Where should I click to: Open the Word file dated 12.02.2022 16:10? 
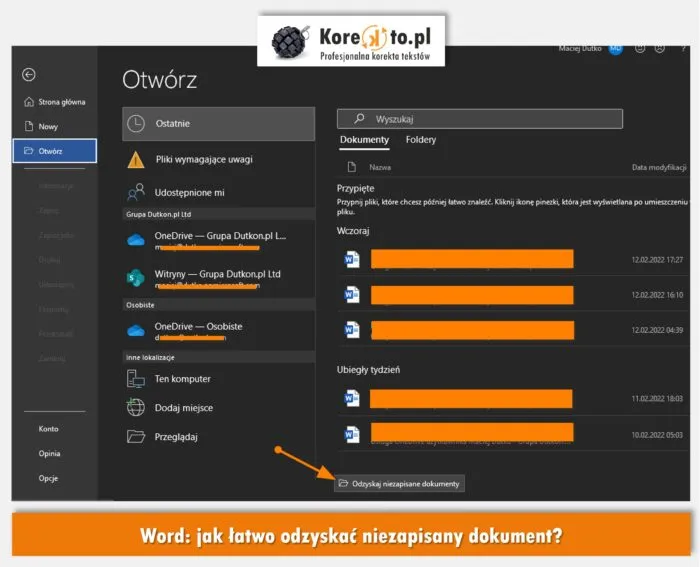[513, 295]
